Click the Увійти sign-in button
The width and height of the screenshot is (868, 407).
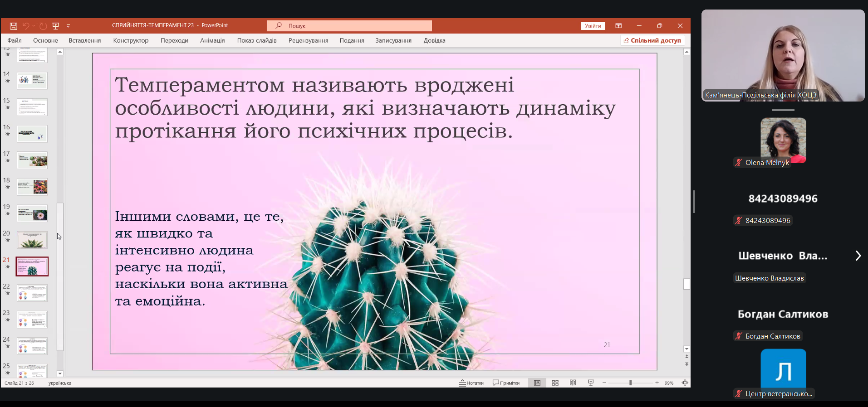tap(593, 26)
